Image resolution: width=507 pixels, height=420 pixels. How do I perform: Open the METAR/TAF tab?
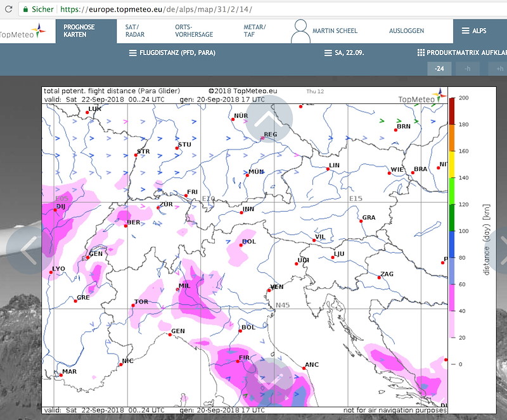pos(255,31)
